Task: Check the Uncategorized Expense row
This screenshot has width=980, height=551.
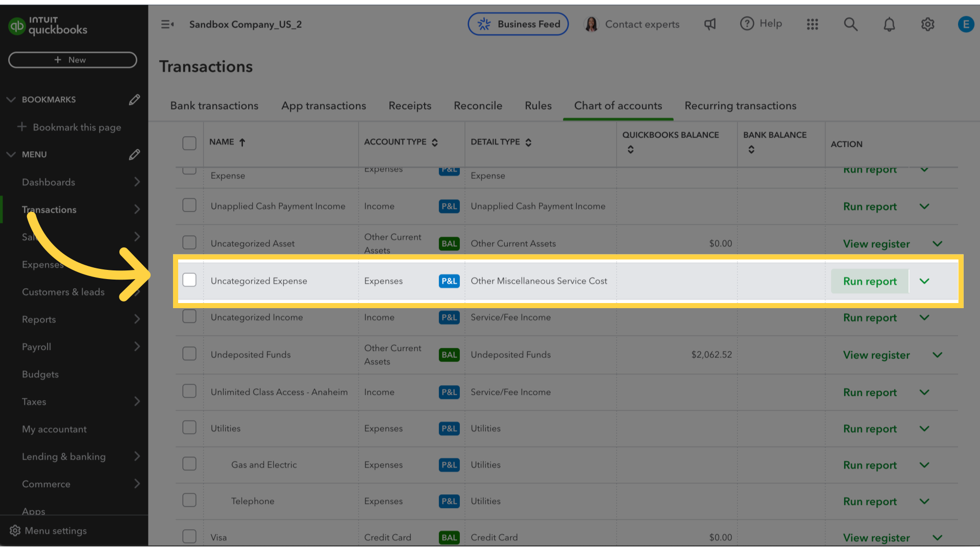Action: [x=189, y=280]
